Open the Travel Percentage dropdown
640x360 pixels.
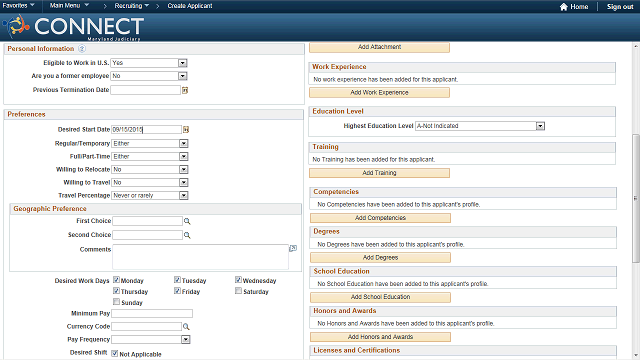click(184, 196)
